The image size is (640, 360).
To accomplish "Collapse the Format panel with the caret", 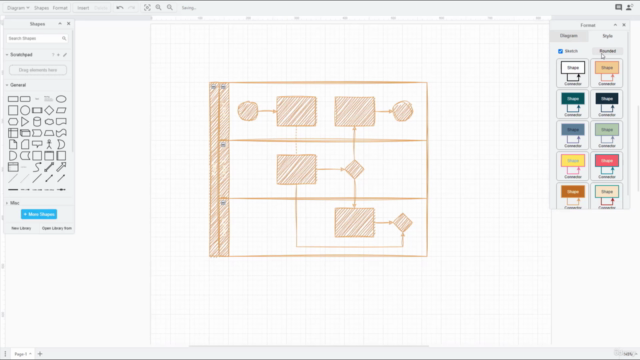I will (x=615, y=25).
